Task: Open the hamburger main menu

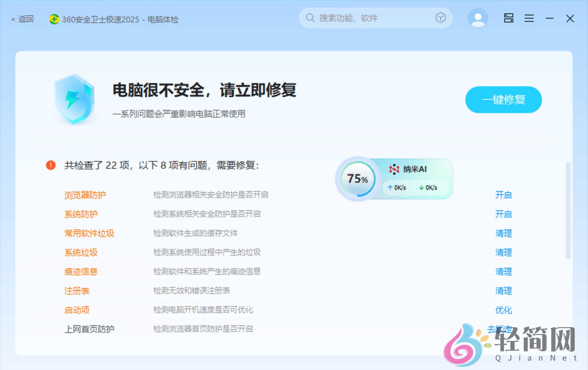Action: [x=529, y=18]
